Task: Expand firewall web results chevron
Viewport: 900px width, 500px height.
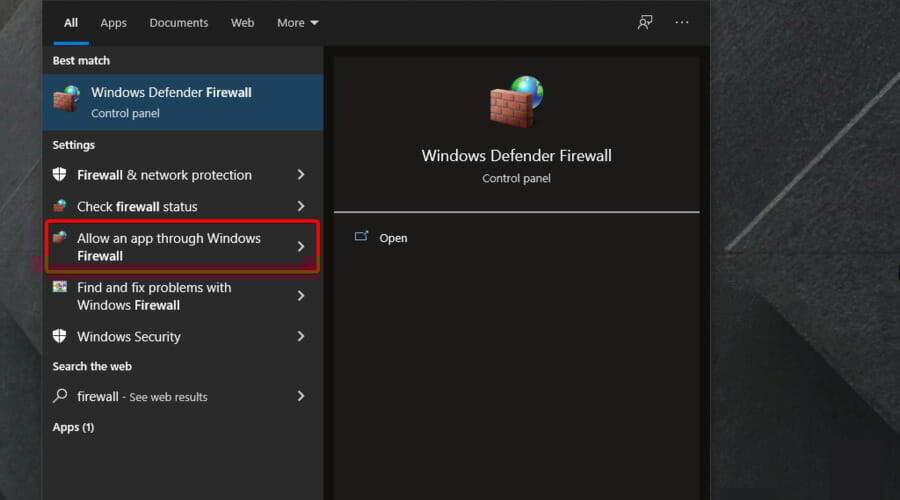Action: (x=301, y=396)
